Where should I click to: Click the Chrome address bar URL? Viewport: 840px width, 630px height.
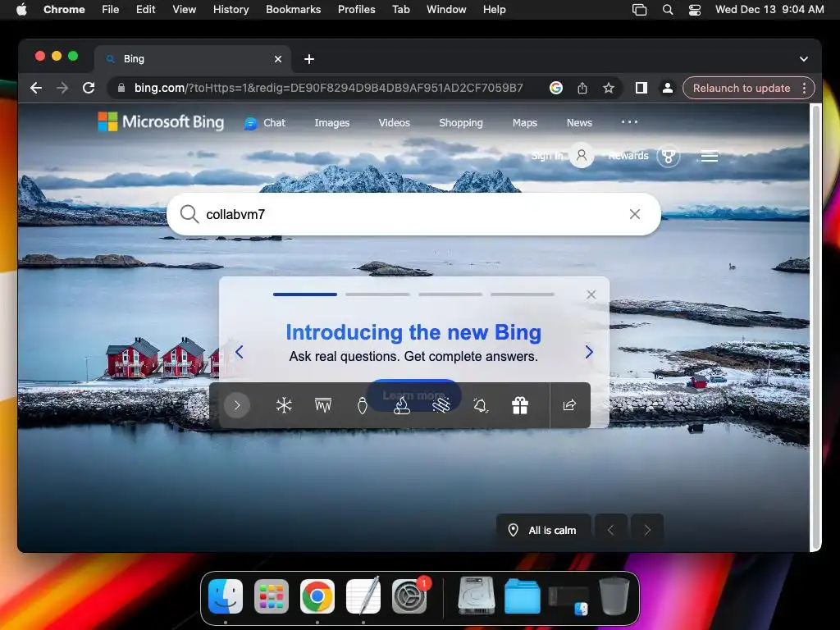click(x=328, y=88)
